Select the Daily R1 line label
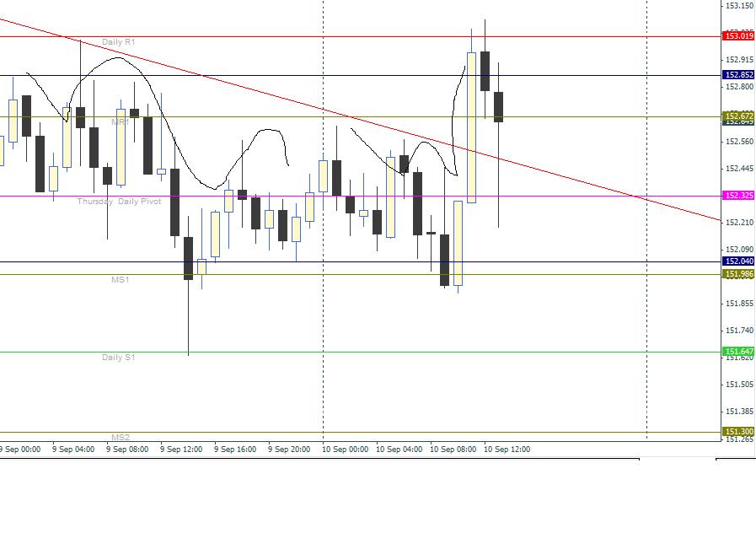Image resolution: width=756 pixels, height=544 pixels. click(x=119, y=42)
